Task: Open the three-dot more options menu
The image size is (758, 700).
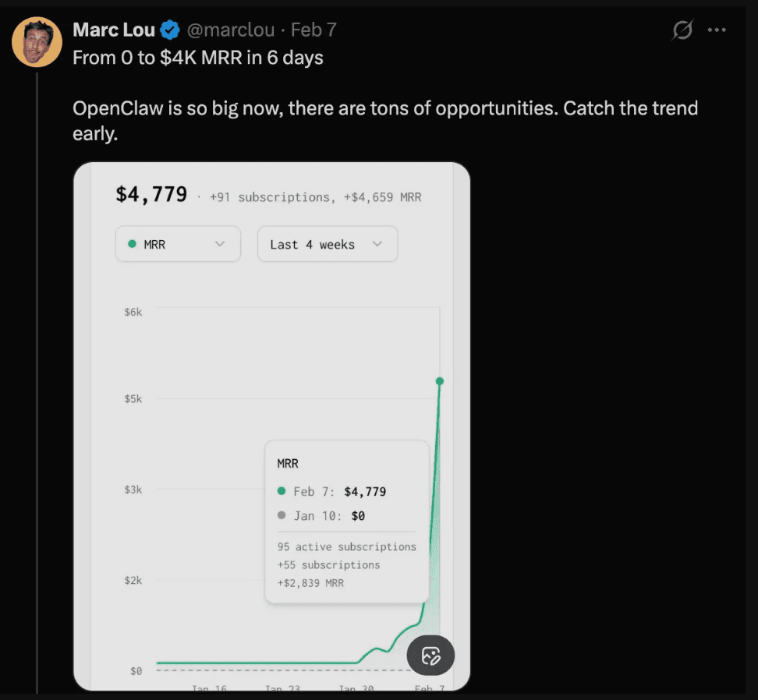Action: click(717, 30)
